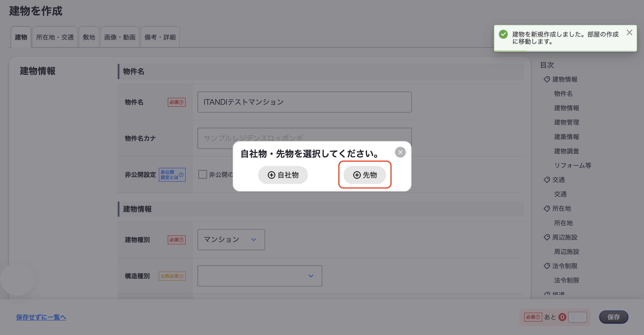Viewport: 644px width, 335px height.
Task: Go to the previous required field arrow
Action: click(x=573, y=317)
